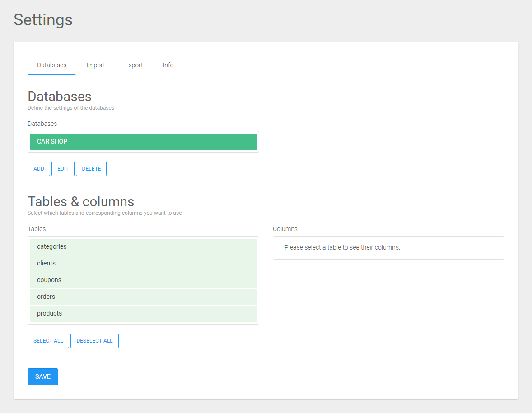The image size is (532, 413).
Task: Click the SELECT ALL button
Action: (x=48, y=341)
